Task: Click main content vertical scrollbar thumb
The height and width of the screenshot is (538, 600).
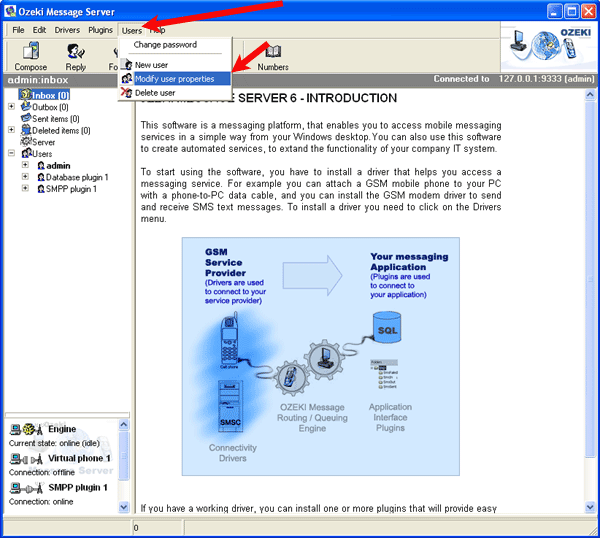Action: (590, 279)
